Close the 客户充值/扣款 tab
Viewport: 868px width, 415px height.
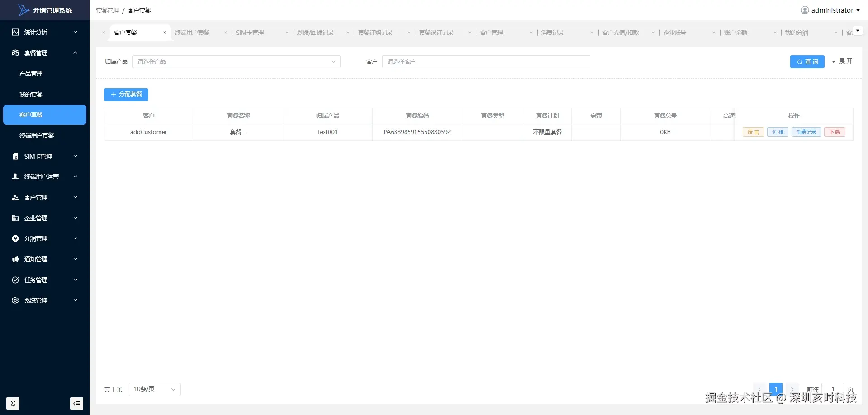[653, 33]
